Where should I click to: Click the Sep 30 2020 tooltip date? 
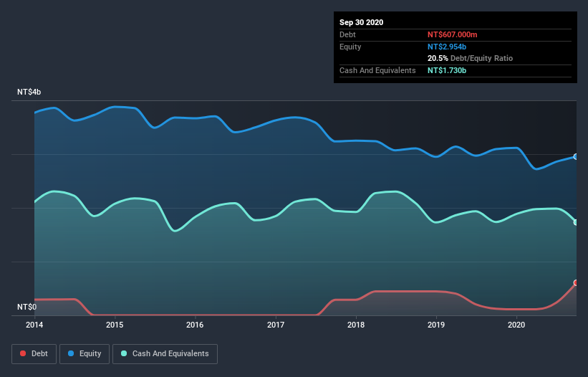click(x=362, y=22)
